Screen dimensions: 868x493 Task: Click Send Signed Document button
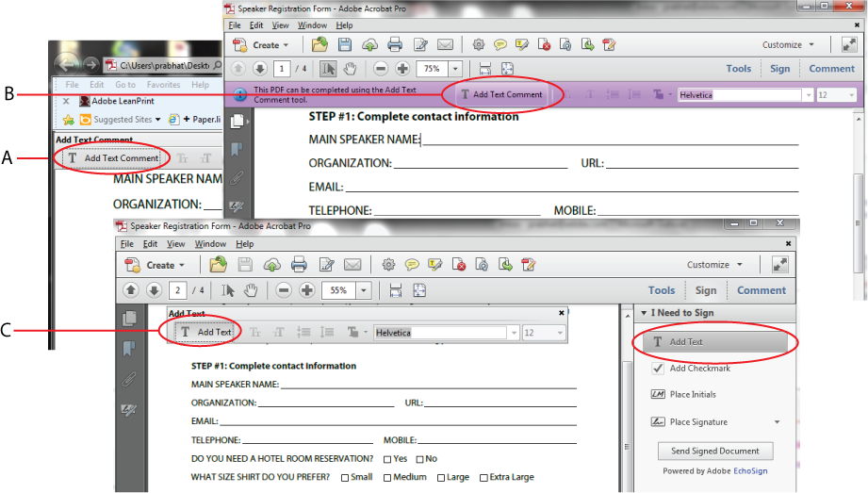point(714,451)
